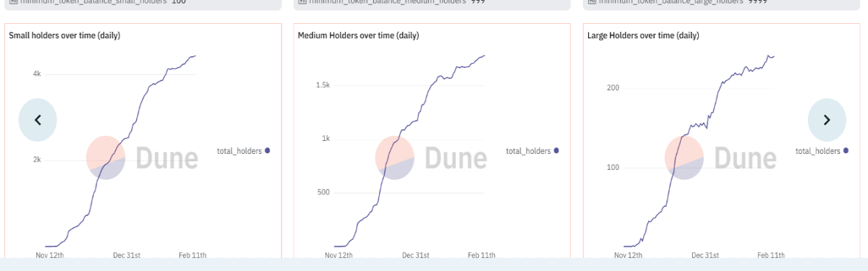Click the purple total_holders dot in Small chart legend
The height and width of the screenshot is (271, 868).
[x=268, y=150]
